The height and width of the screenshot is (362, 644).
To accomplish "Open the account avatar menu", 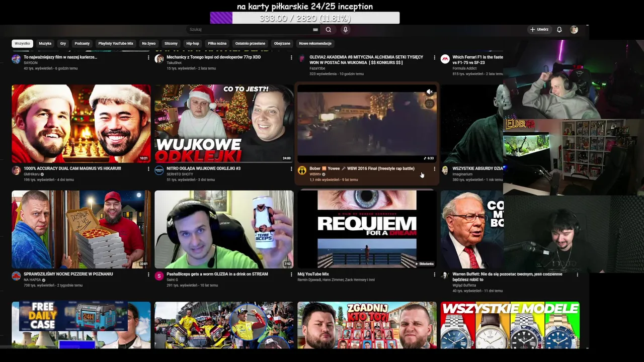I will click(574, 30).
